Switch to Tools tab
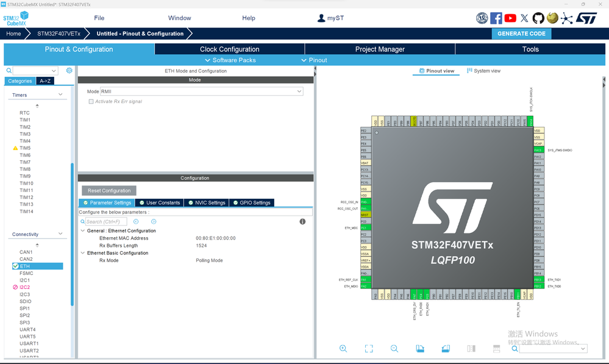Screen dimensions: 609x364 point(530,49)
